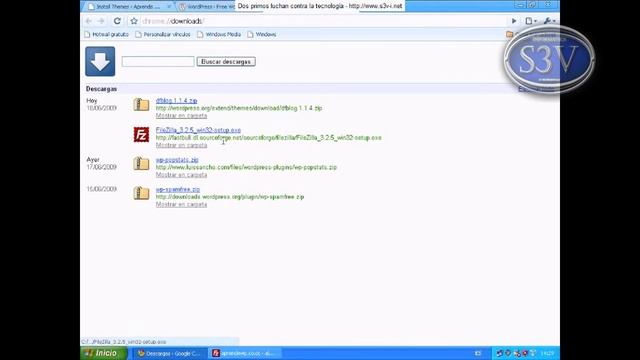Show wp-popstats.zip in folder

click(181, 175)
